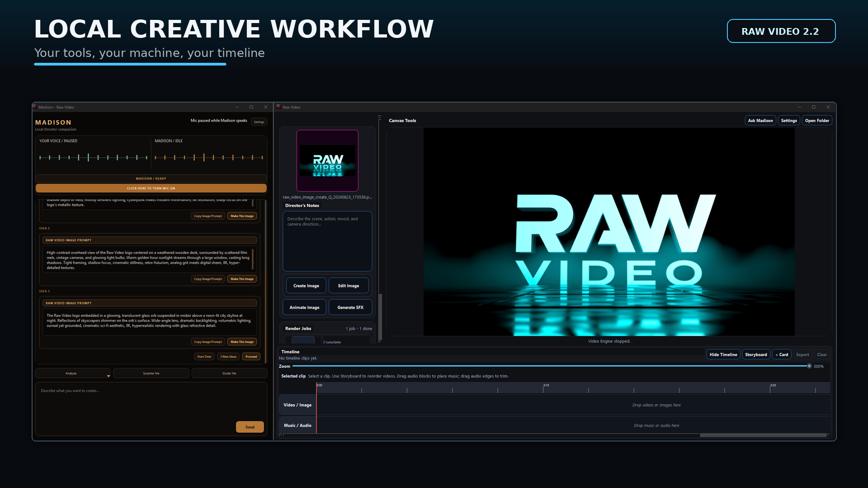This screenshot has height=488, width=868.
Task: Send the message to Madison
Action: (250, 427)
